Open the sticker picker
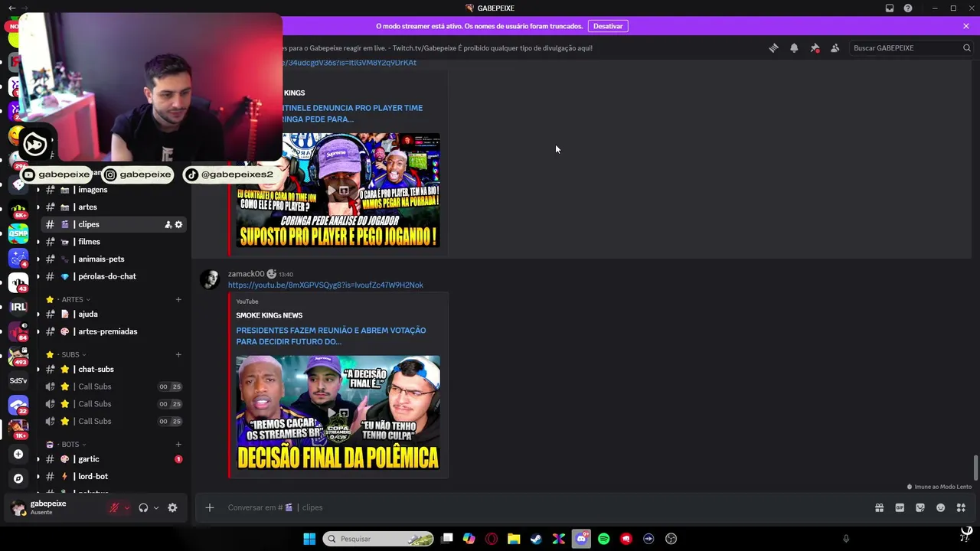 point(920,507)
